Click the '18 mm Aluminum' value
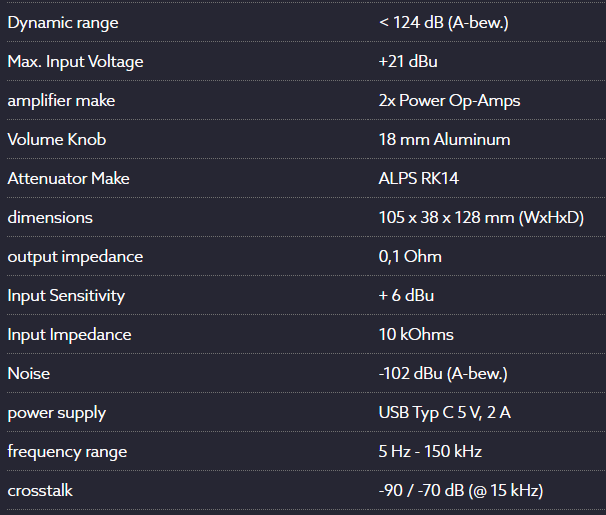The width and height of the screenshot is (606, 515). click(x=444, y=139)
